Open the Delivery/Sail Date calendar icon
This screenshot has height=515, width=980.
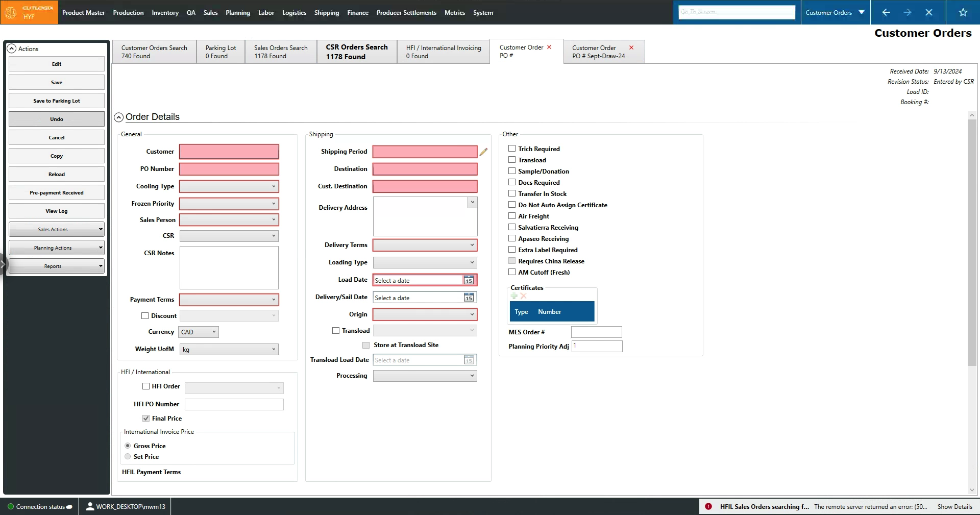469,298
